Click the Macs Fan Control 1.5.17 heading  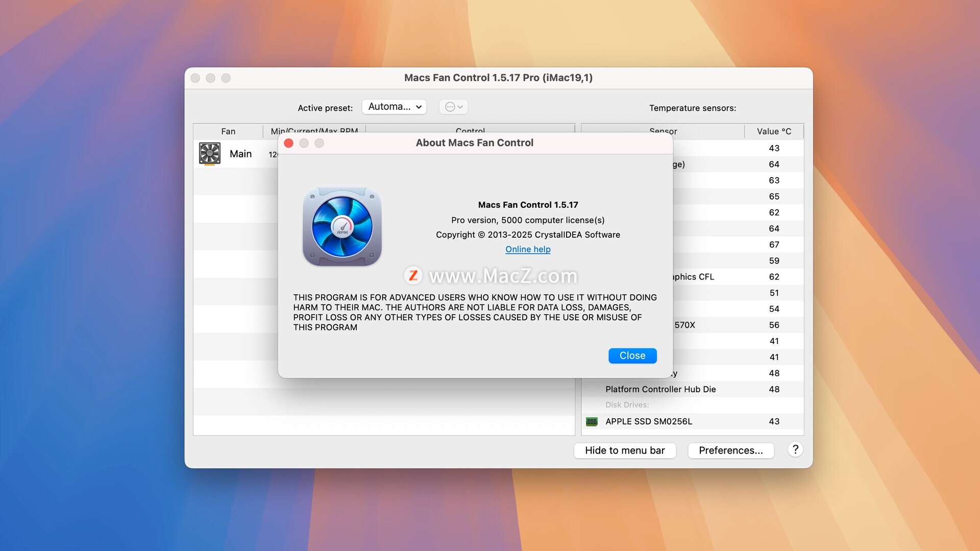528,205
